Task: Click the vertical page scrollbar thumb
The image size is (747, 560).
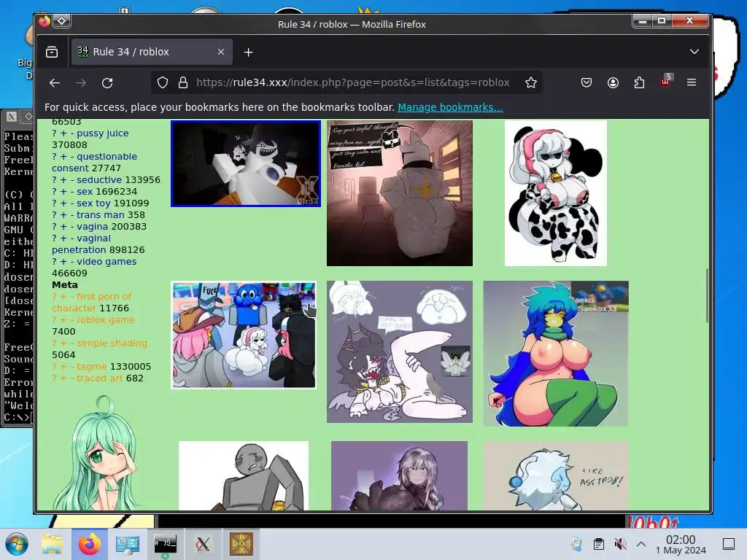Action: tap(706, 295)
